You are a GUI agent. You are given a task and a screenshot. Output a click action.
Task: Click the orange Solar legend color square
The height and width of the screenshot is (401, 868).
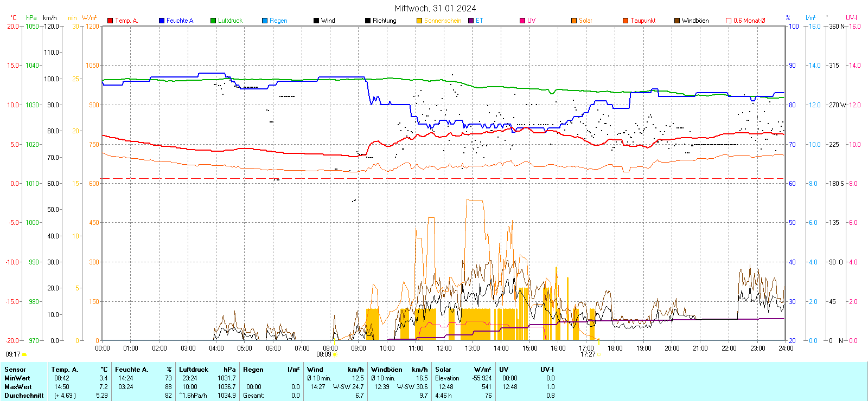point(574,21)
